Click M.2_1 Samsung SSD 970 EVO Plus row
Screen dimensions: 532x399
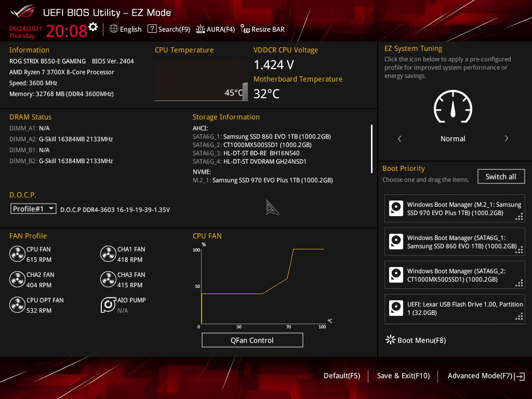click(262, 180)
